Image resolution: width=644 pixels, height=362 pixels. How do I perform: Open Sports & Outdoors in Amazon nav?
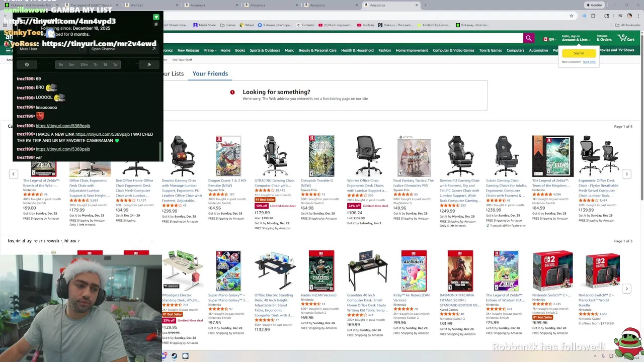pos(265,50)
